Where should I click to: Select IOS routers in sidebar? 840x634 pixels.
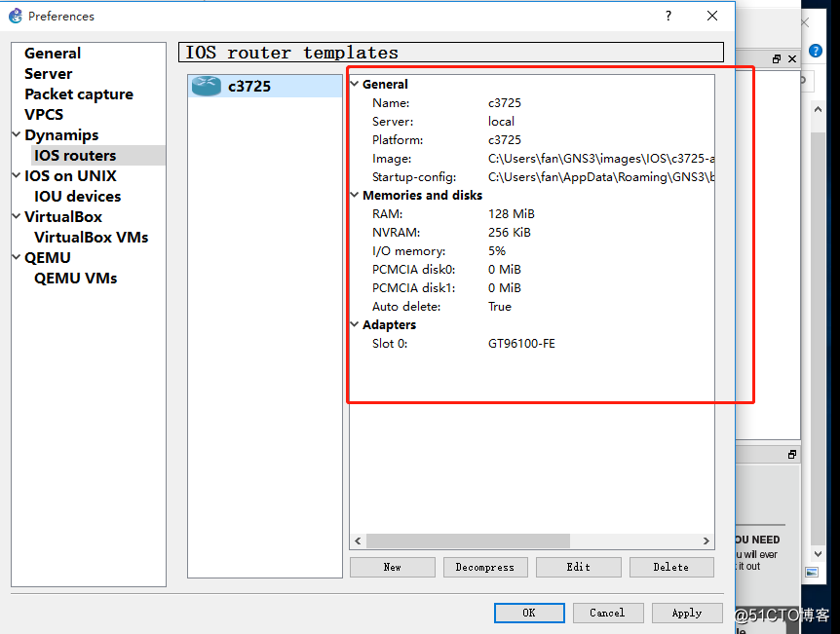(75, 155)
